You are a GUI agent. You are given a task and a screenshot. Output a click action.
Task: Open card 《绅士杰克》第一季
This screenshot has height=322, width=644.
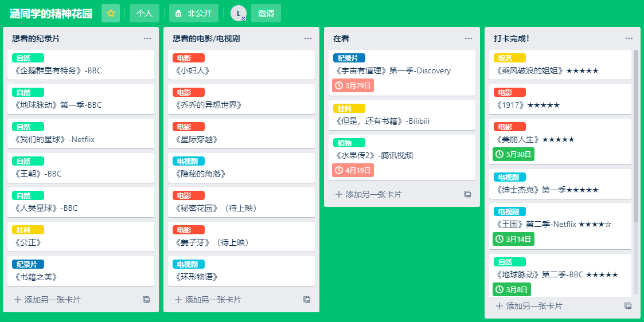[560, 184]
